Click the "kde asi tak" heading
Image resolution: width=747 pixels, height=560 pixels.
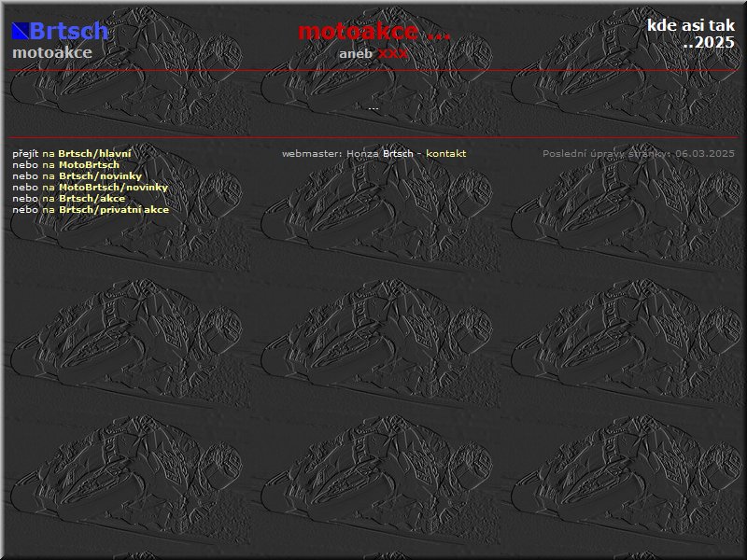click(690, 25)
